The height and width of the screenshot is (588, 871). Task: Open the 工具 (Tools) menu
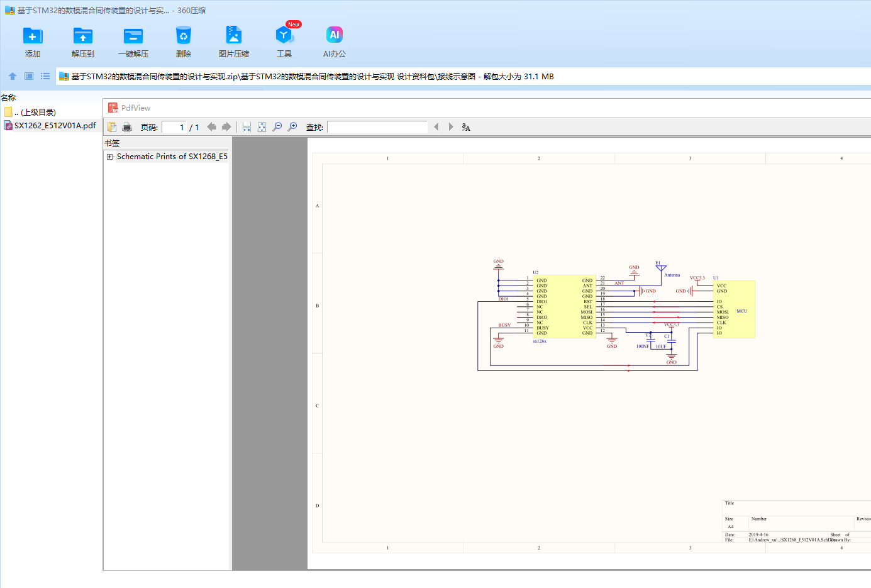(284, 36)
